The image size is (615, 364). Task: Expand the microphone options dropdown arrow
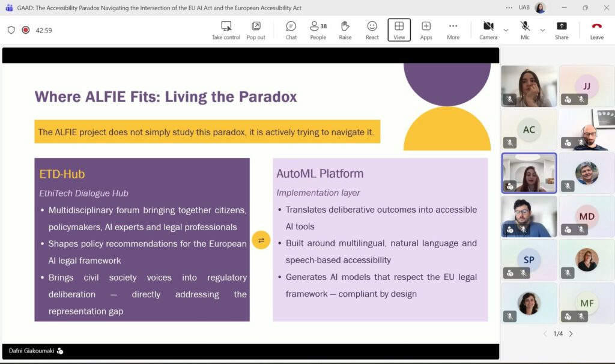542,30
